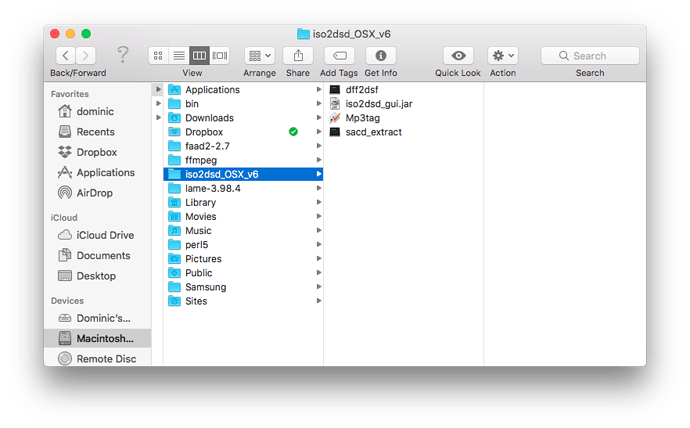The height and width of the screenshot is (428, 690).
Task: Open Dropbox in the sidebar
Action: coord(97,152)
